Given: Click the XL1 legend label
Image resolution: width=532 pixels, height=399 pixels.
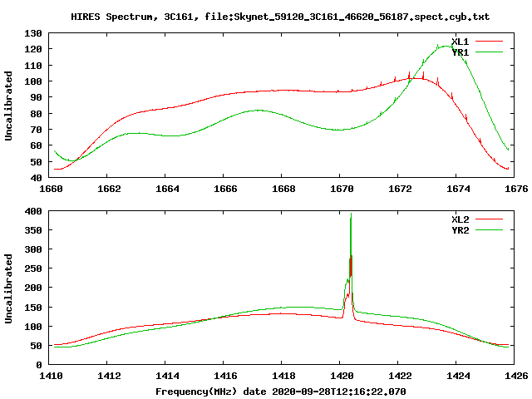Looking at the screenshot, I should click(x=460, y=42).
